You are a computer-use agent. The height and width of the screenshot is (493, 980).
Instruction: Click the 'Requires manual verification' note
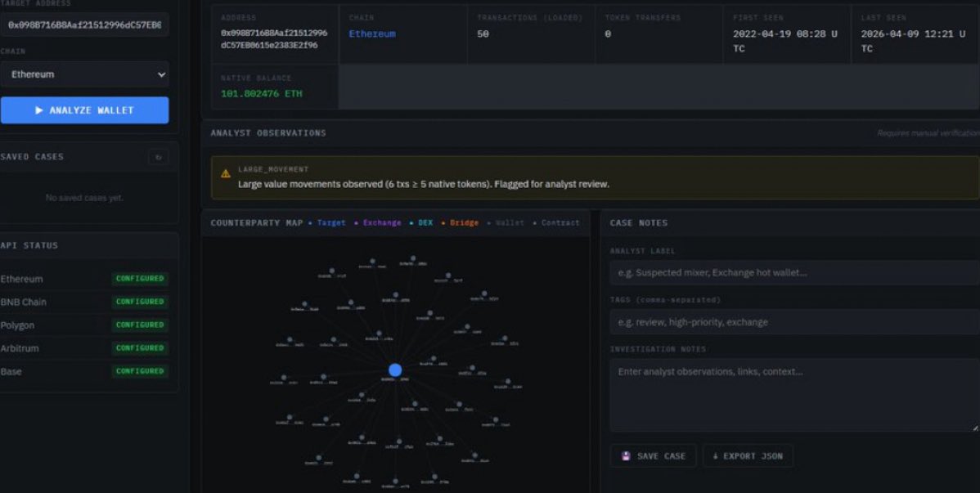click(x=928, y=133)
